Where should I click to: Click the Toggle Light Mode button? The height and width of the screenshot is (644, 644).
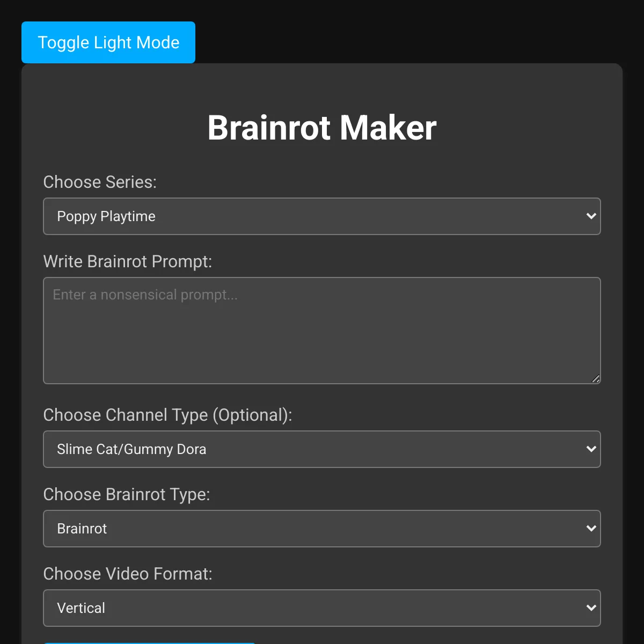click(x=108, y=42)
